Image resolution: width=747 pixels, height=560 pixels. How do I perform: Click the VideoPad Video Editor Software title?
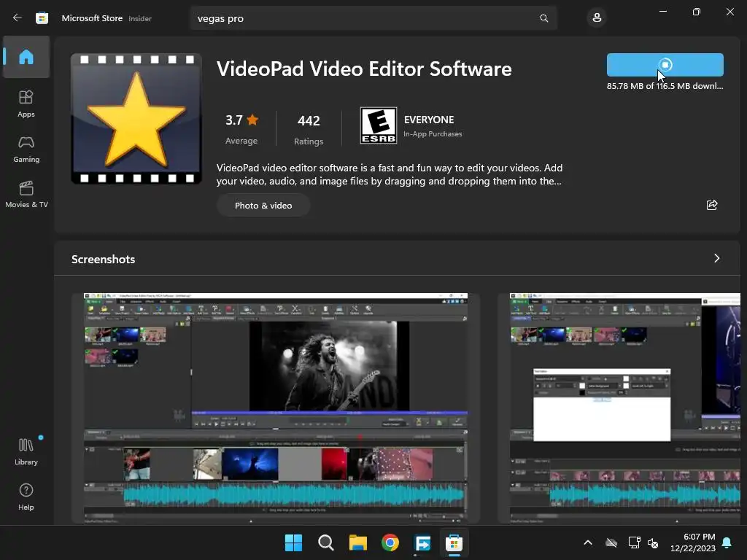(364, 69)
